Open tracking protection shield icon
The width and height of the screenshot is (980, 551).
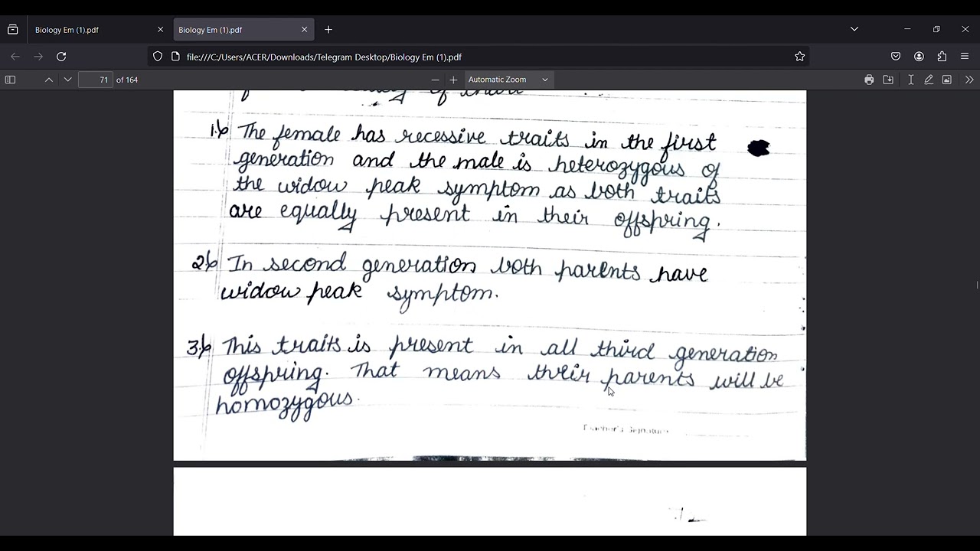(x=158, y=57)
